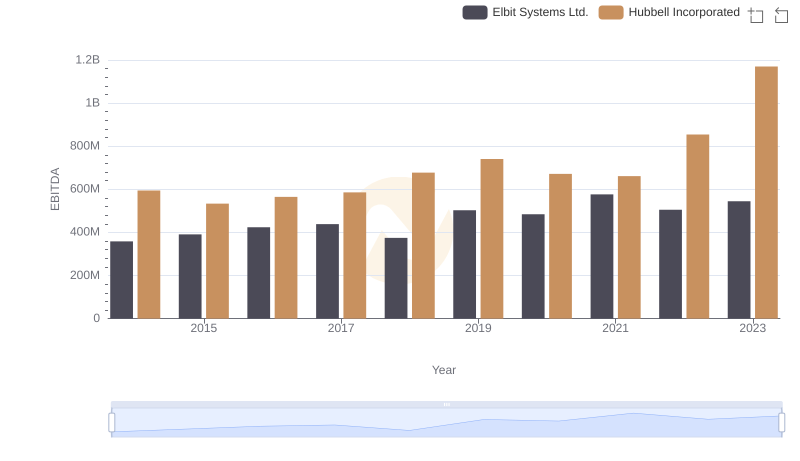Image resolution: width=800 pixels, height=461 pixels.
Task: Click the 2023 x-axis label
Action: click(x=753, y=328)
